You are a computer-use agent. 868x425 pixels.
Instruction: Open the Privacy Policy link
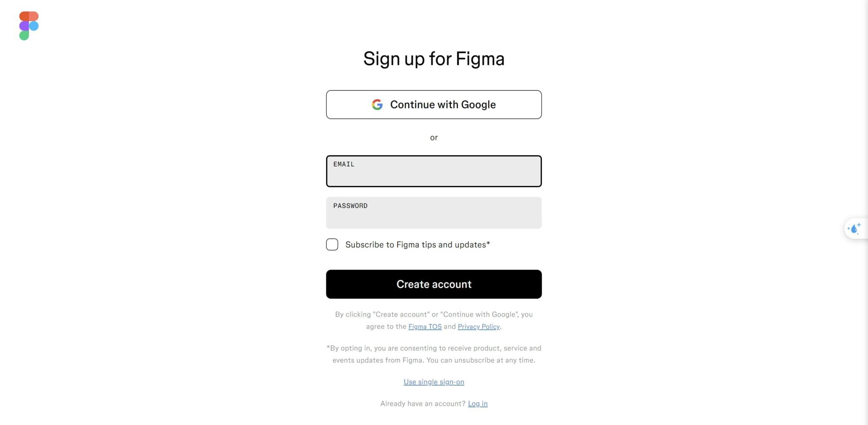click(x=479, y=326)
